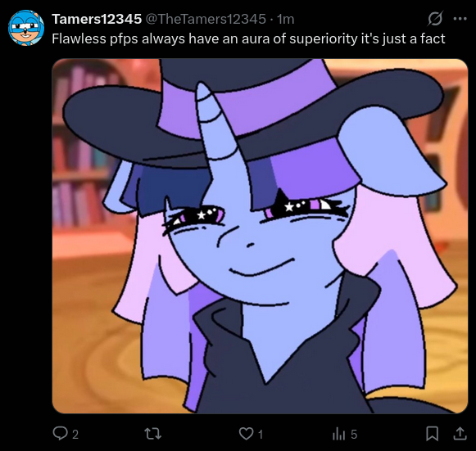Open the attached pony image
Screen dimensions: 476x451
tap(260, 236)
